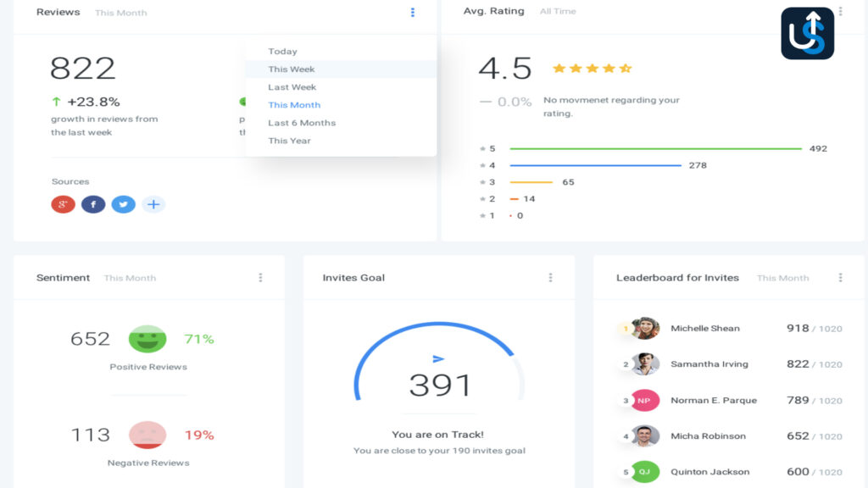
Task: Click the blue arrow inside the Invites gauge
Action: 439,358
